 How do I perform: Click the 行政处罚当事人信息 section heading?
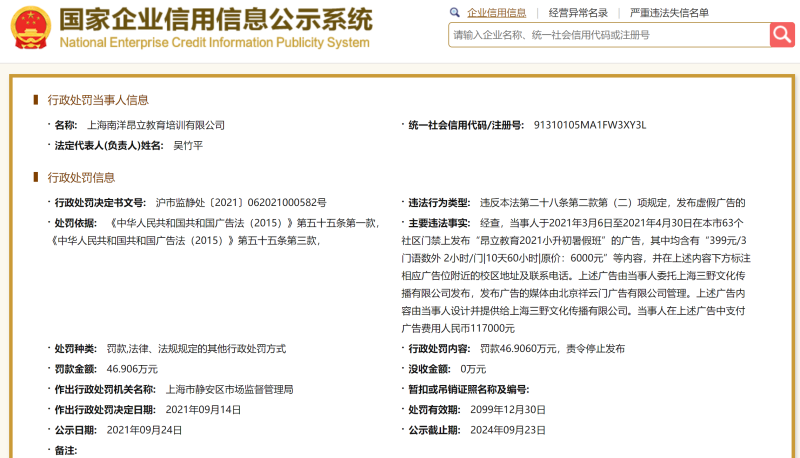click(x=98, y=100)
